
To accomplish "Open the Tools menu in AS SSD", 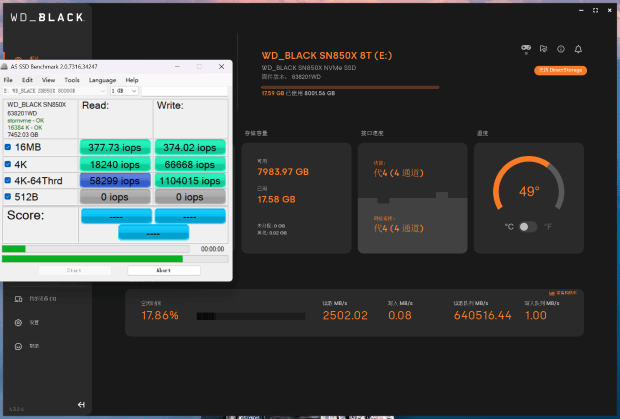I will pos(72,80).
